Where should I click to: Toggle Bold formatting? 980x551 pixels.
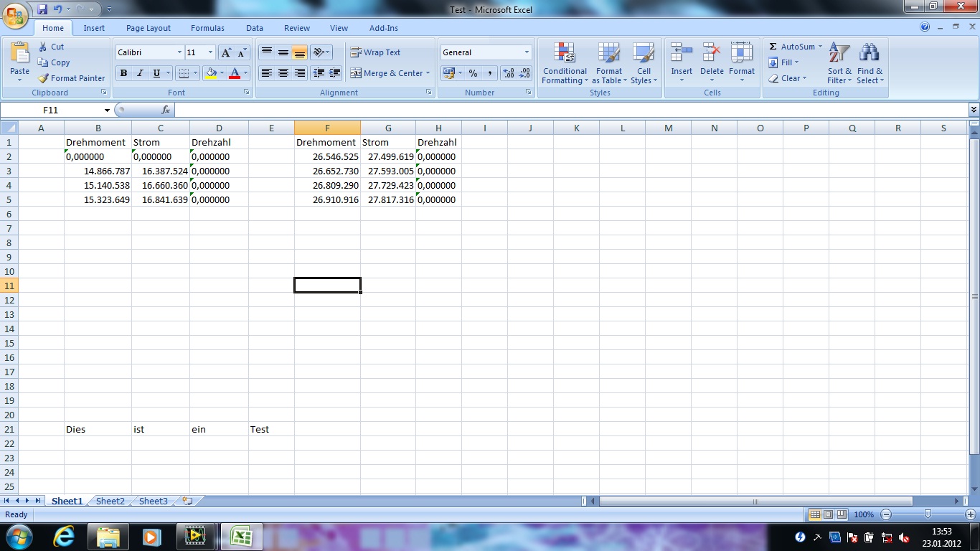123,73
